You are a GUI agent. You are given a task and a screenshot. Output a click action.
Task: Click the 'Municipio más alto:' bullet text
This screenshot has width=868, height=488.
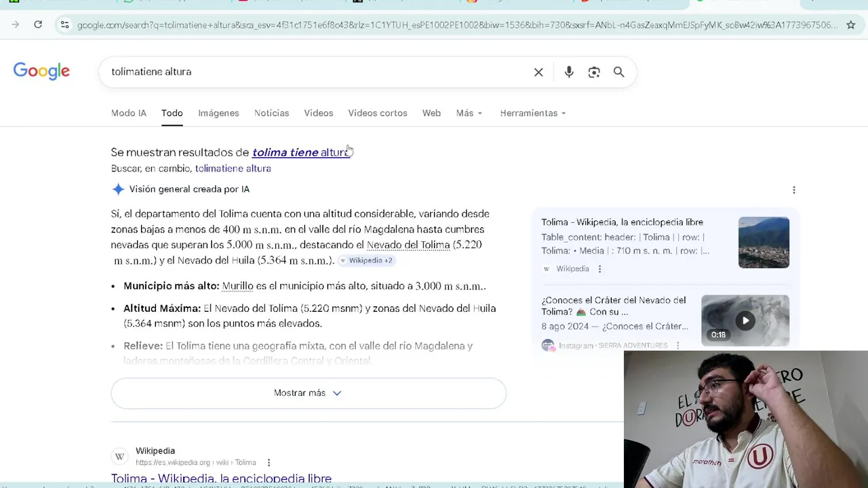click(172, 286)
